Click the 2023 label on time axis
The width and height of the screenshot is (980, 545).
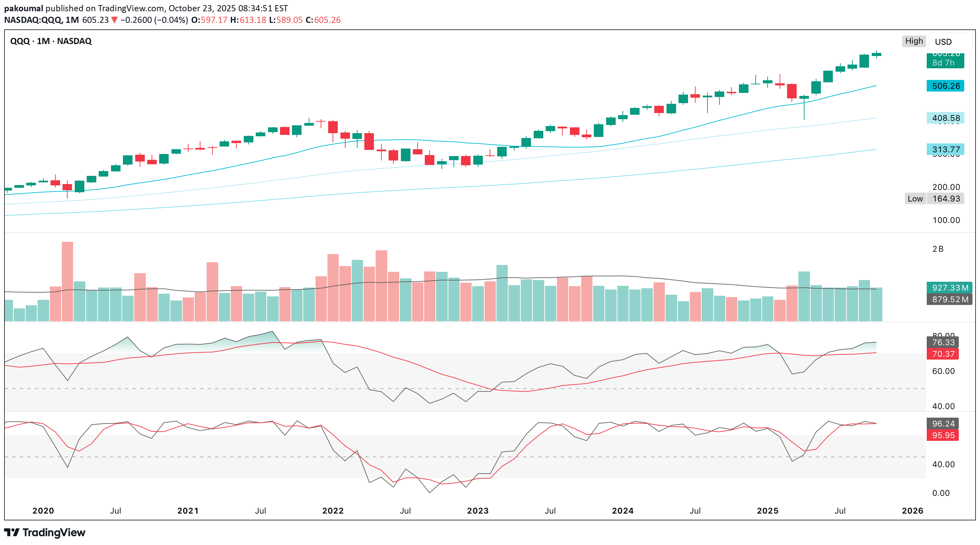(x=477, y=511)
